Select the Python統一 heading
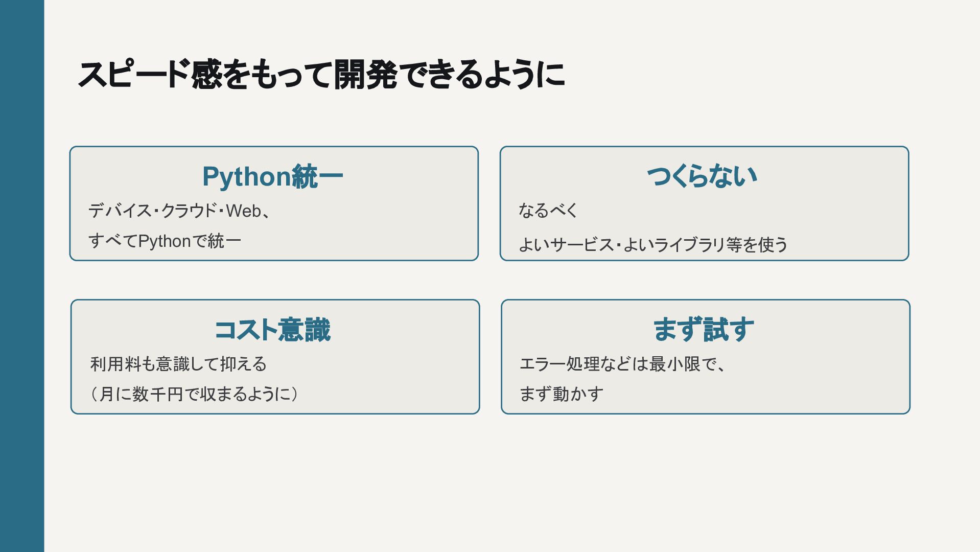980x552 pixels. (273, 176)
